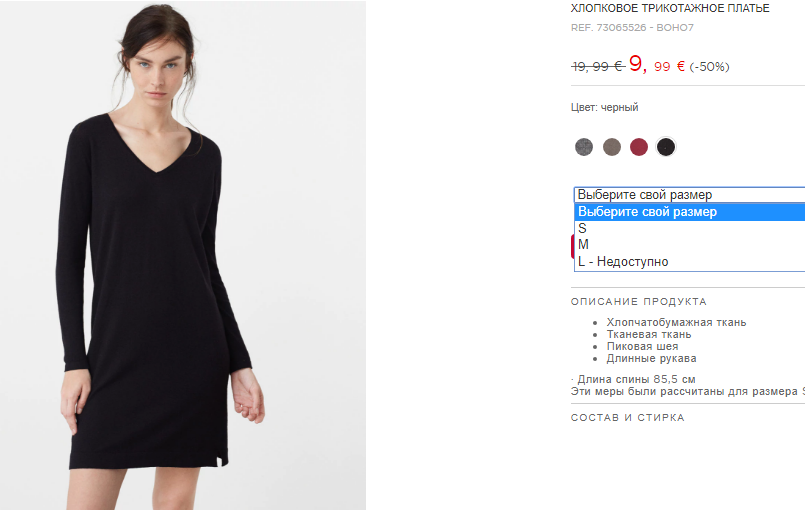Click the 'ХЛОПКОВОЕ ТРИКОТАЖНОЕ ПЛАТЬЕ' title

pos(670,8)
